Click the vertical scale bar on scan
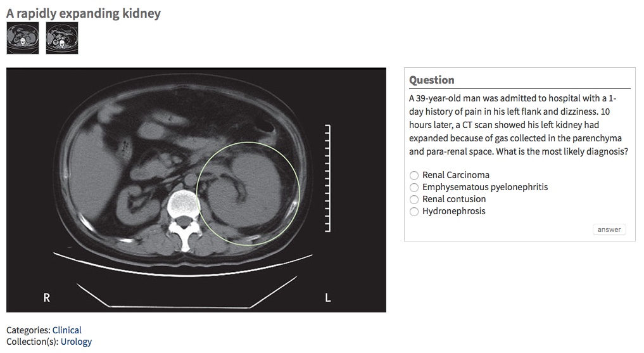 click(327, 179)
